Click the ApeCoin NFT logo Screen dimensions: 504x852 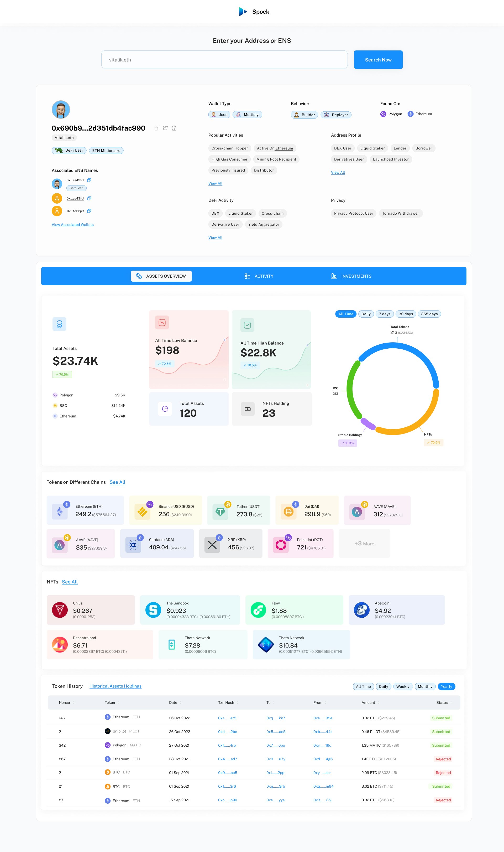pos(362,610)
